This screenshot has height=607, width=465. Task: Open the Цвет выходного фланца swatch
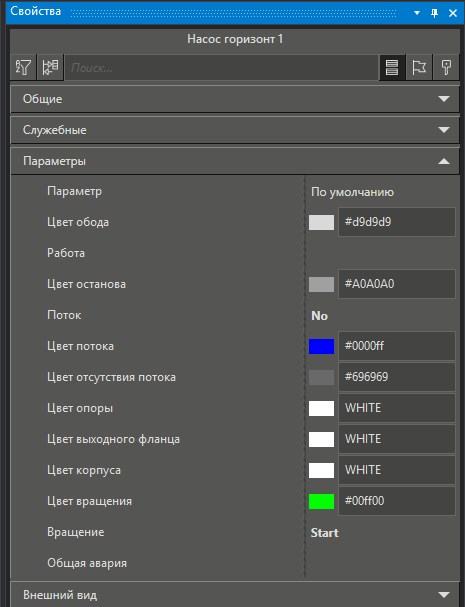(321, 439)
